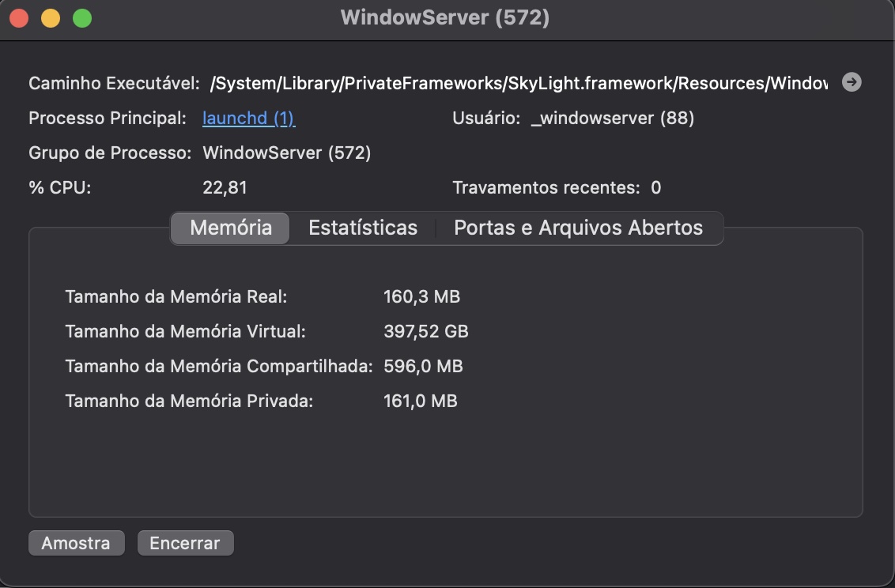Viewport: 895px width, 588px height.
Task: Click the Tamanho da Memória Virtual value
Action: 426,331
